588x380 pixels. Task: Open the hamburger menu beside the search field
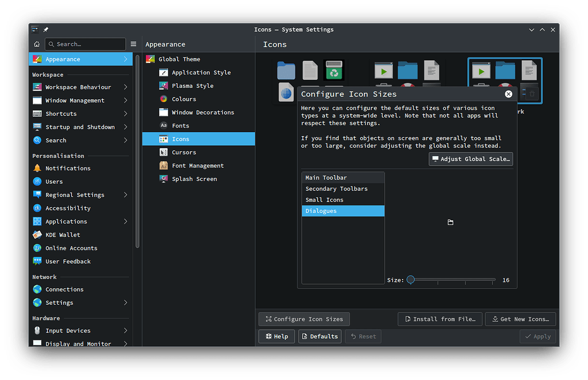click(x=133, y=44)
